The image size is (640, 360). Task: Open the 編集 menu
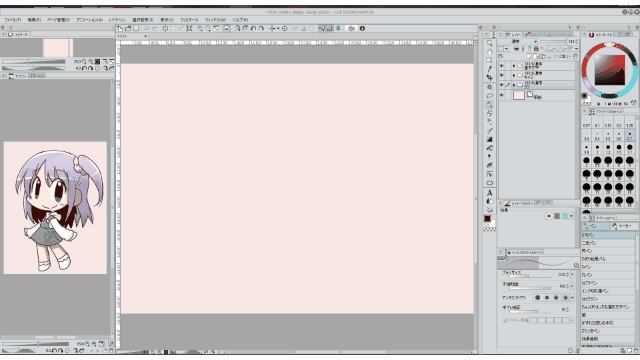34,20
